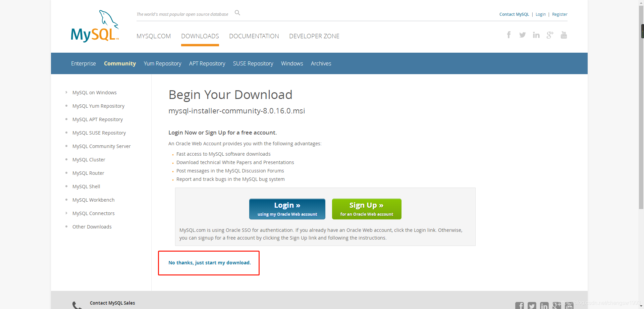Click the green Sign Up button
This screenshot has width=644, height=309.
(x=367, y=209)
